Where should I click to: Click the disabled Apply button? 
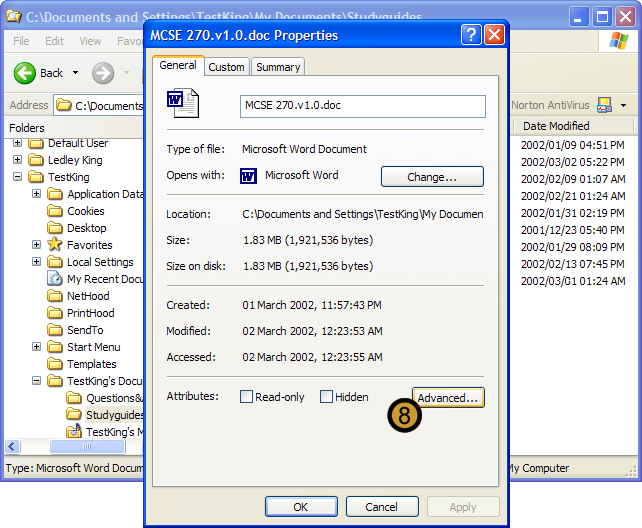(463, 507)
